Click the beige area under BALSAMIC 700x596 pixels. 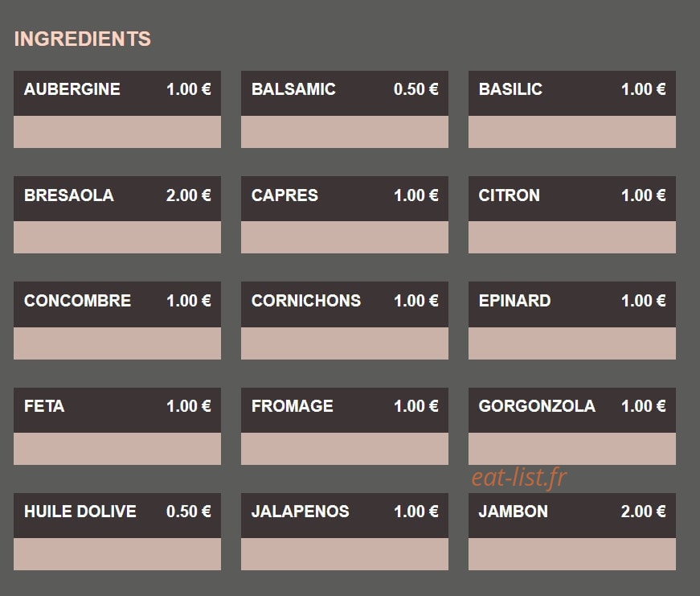coord(345,132)
